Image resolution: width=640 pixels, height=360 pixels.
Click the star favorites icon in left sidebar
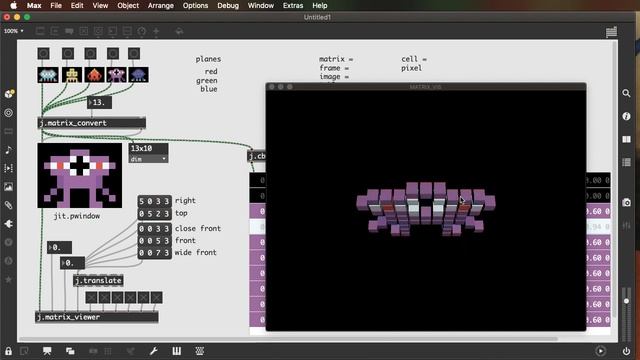(9, 280)
